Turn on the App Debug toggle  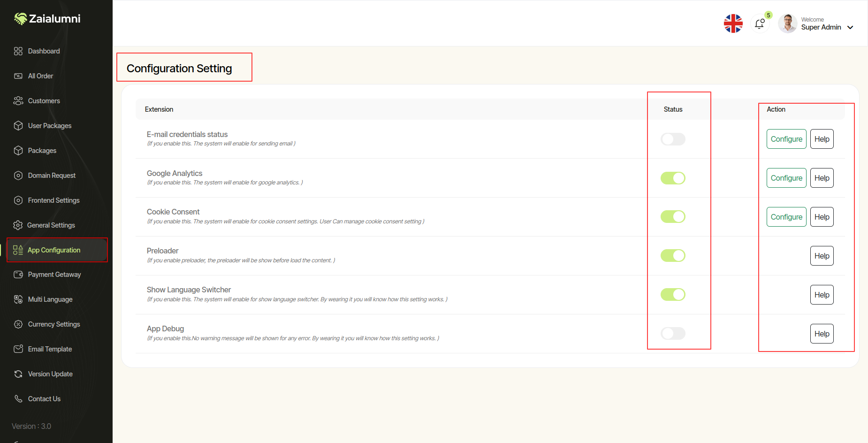pyautogui.click(x=673, y=333)
